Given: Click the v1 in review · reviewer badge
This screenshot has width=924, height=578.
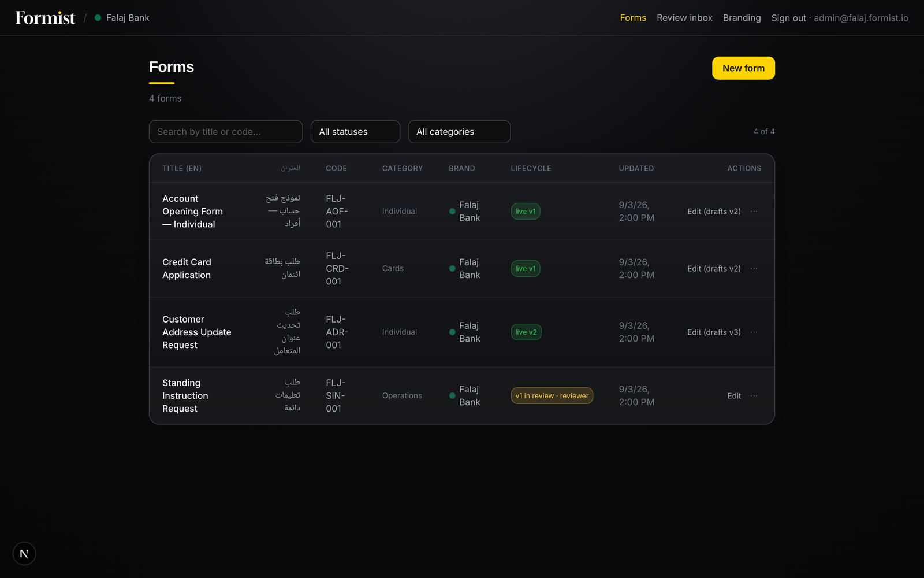Looking at the screenshot, I should tap(552, 396).
